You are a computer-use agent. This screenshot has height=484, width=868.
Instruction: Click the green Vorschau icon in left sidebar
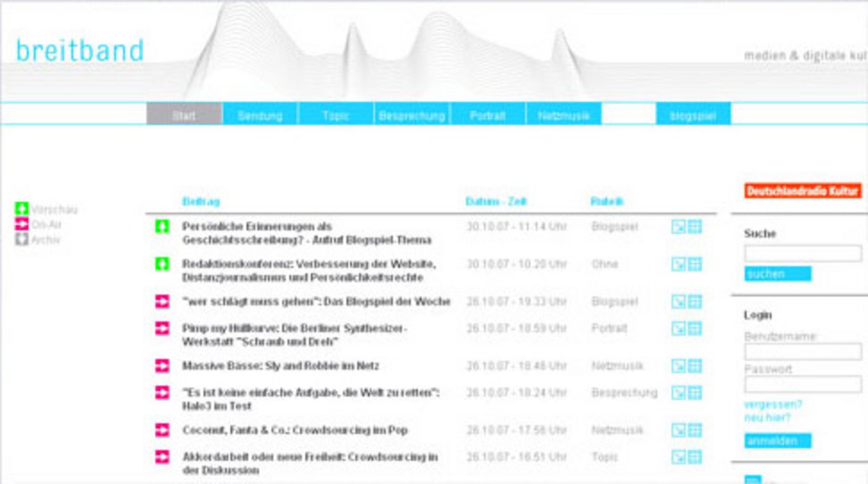tap(22, 208)
